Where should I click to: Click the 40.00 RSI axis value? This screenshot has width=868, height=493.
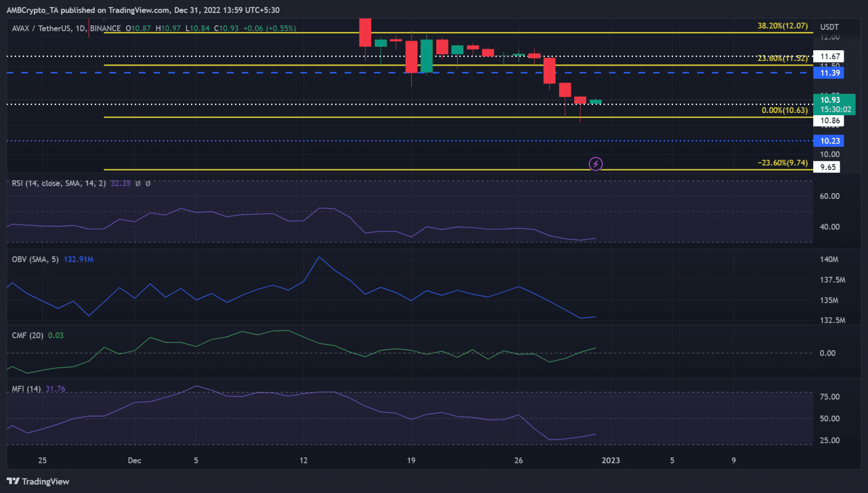830,226
